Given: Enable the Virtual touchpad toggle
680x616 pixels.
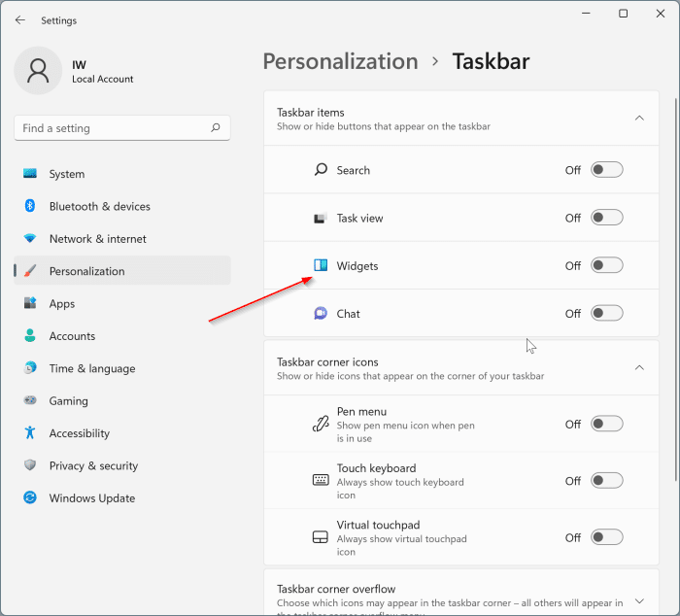Looking at the screenshot, I should [607, 537].
